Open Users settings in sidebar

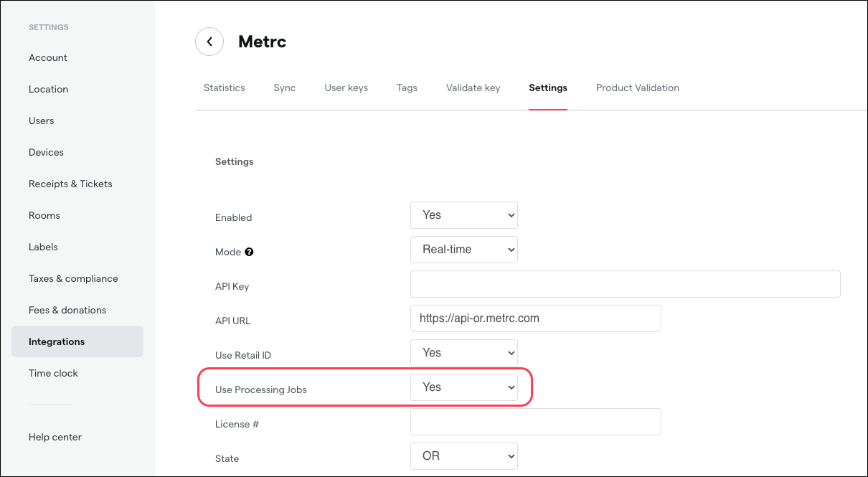coord(42,121)
